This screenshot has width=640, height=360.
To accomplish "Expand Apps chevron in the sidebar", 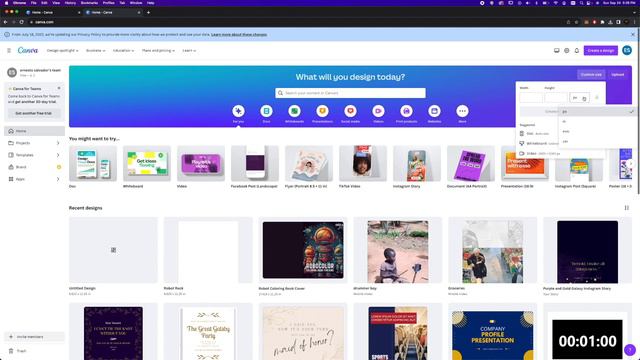I will pos(58,179).
